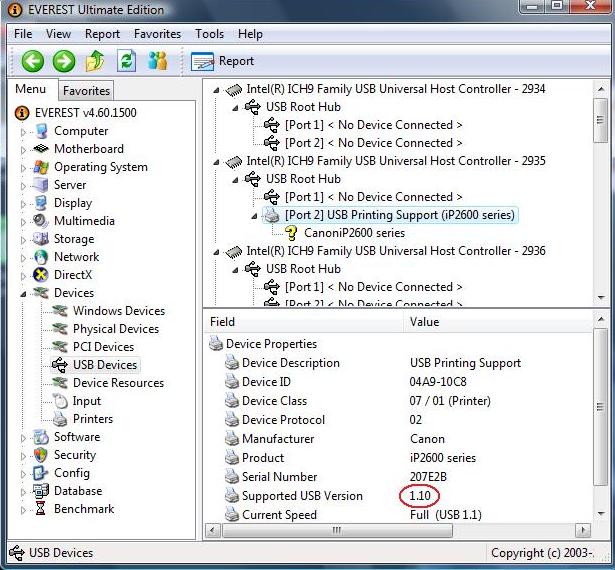
Task: Open the Favorites menu
Action: click(158, 34)
